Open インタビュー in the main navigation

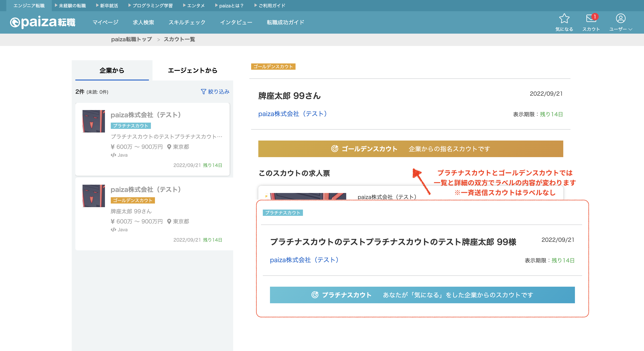236,22
